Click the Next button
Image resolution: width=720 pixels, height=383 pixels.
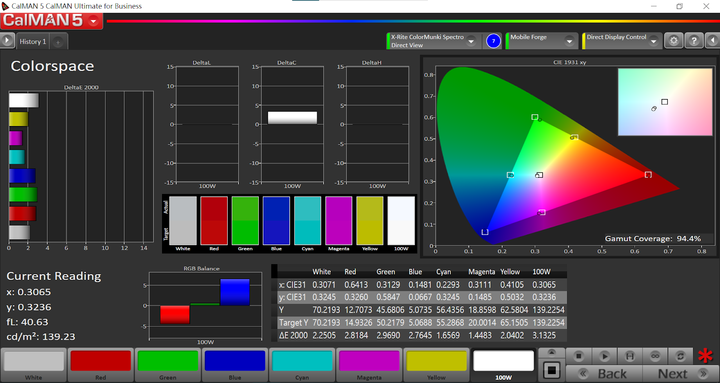point(681,373)
